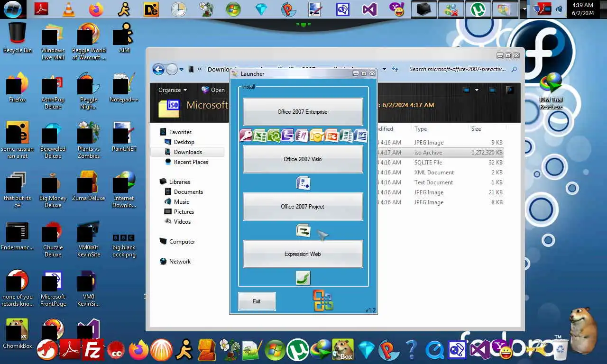Click the PowerPoint icon in Launcher

331,136
